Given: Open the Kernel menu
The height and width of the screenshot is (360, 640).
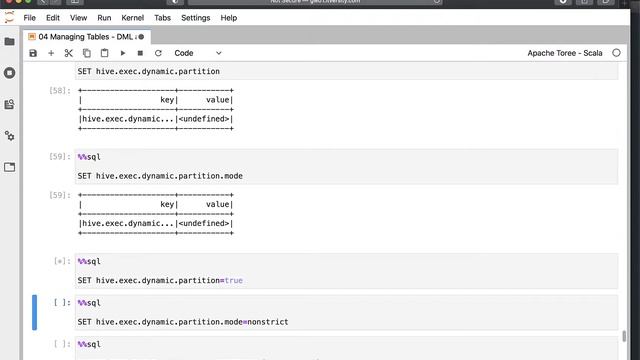Looking at the screenshot, I should [x=133, y=18].
